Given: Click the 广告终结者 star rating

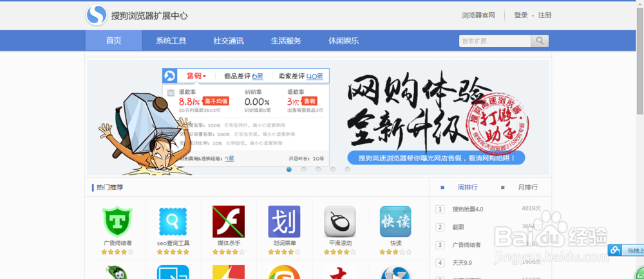Looking at the screenshot, I should coord(117,252).
